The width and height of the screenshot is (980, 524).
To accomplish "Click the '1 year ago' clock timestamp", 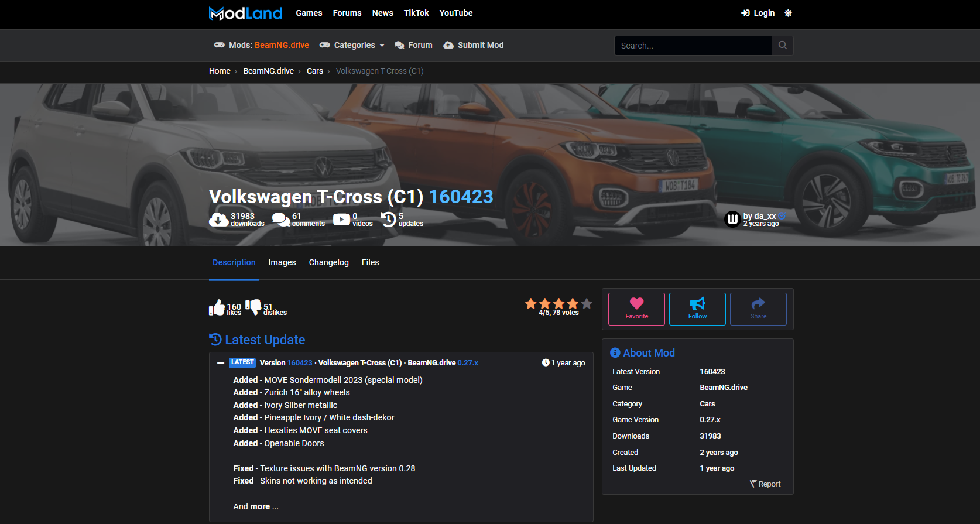I will point(563,363).
